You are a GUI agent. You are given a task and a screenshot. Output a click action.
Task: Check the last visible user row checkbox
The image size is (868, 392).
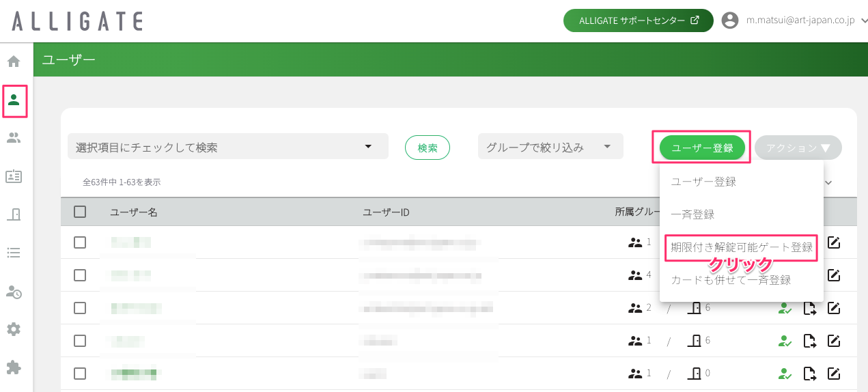[x=80, y=374]
